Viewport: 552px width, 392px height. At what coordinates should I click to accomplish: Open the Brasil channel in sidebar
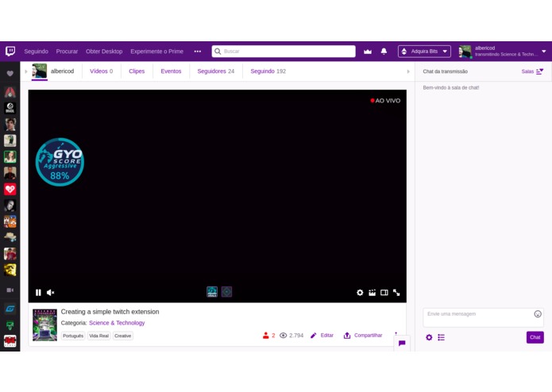(x=10, y=108)
